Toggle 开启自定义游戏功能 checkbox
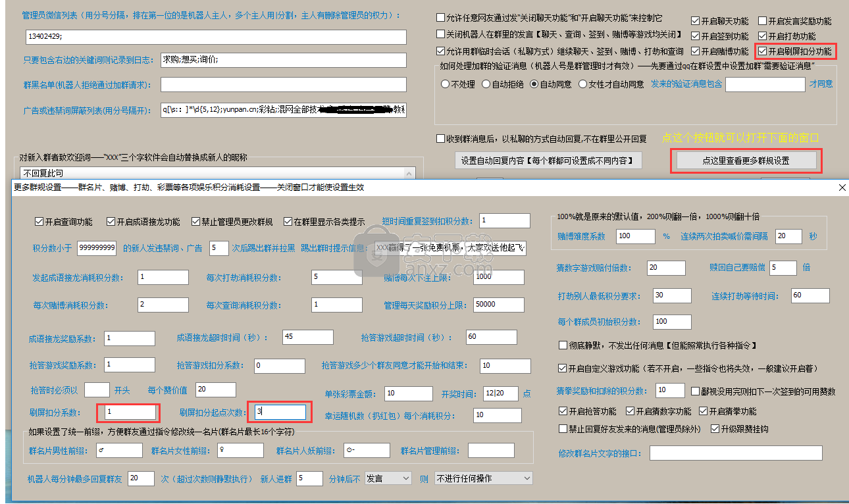This screenshot has height=504, width=849. tap(563, 368)
